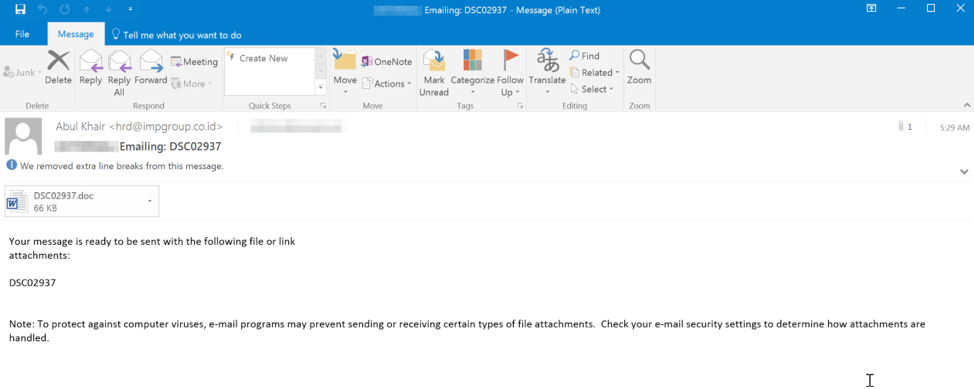Open the Junk dropdown

pyautogui.click(x=22, y=73)
